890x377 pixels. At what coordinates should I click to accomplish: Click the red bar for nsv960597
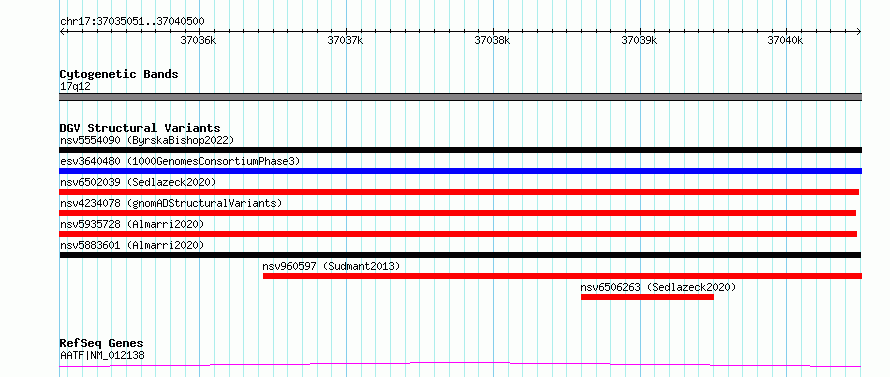coord(562,276)
